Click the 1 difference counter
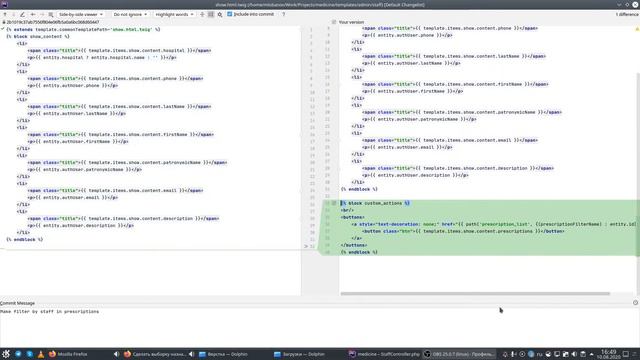 tap(627, 14)
